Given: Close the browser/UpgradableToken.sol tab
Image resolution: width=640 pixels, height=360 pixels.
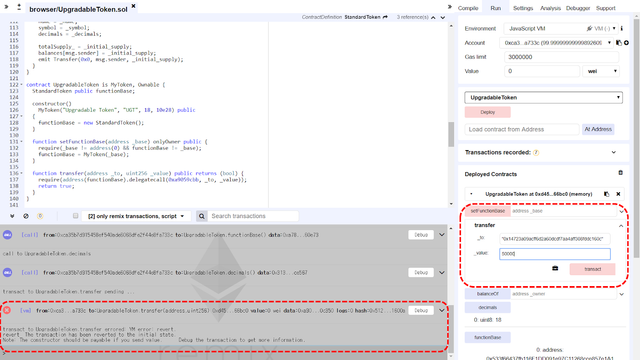Looking at the screenshot, I should click(x=133, y=6).
